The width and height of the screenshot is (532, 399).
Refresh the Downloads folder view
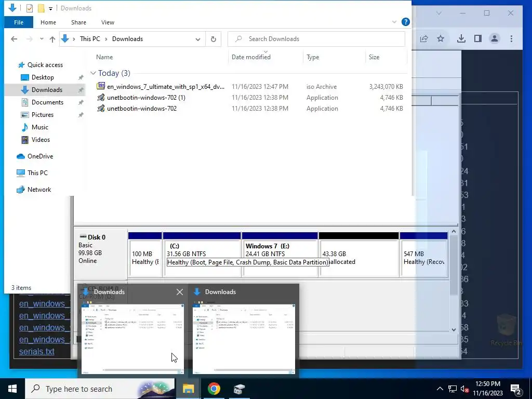pyautogui.click(x=213, y=39)
